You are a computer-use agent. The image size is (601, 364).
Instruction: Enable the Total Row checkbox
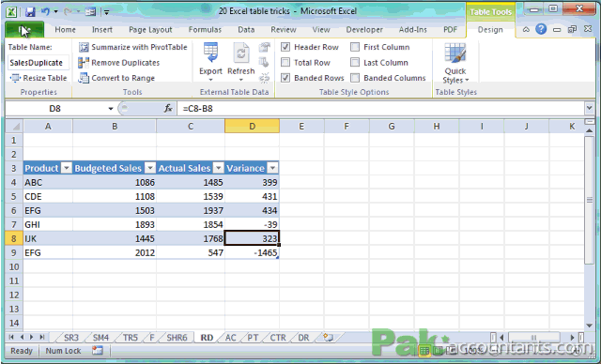(x=285, y=63)
